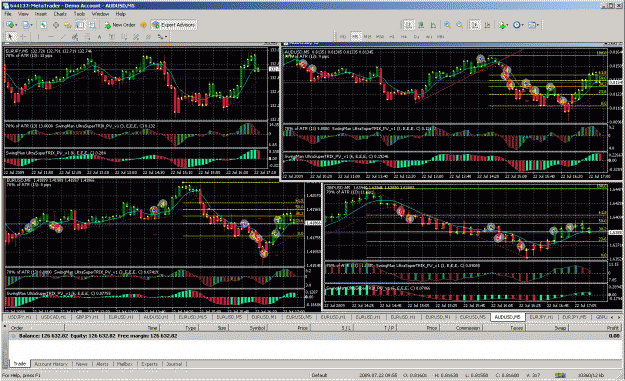Switch to bar chart display
This screenshot has width=625, height=381.
[x=409, y=25]
